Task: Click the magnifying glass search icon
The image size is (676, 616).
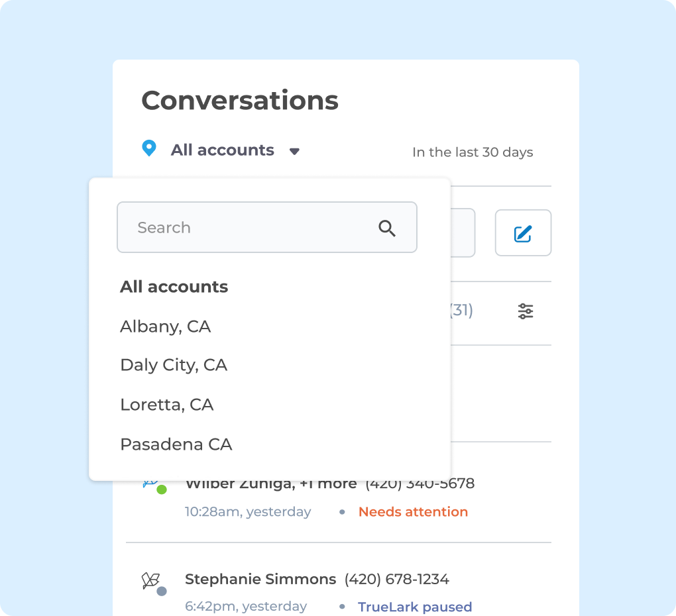Action: coord(387,228)
